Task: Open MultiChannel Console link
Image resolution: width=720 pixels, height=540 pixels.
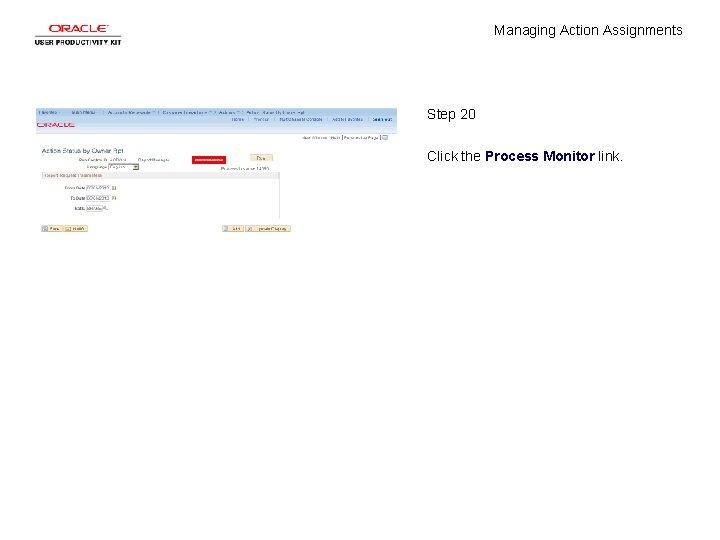Action: point(301,119)
